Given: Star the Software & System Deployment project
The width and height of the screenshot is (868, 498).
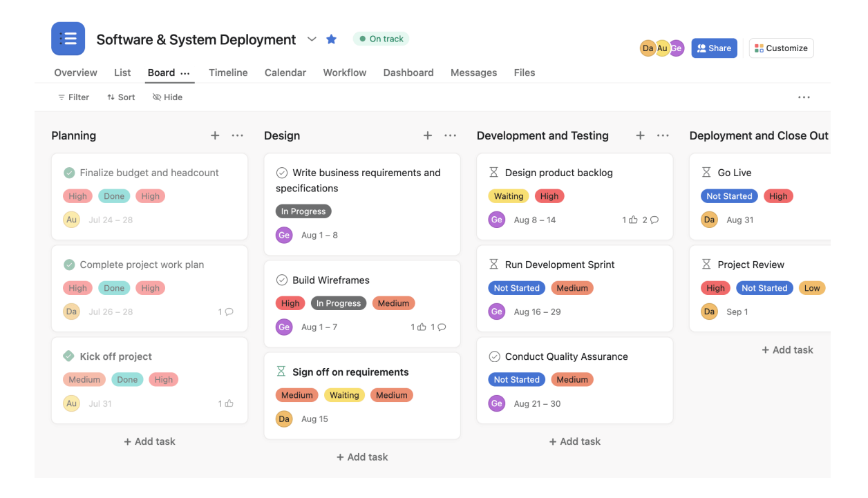Looking at the screenshot, I should pos(331,39).
